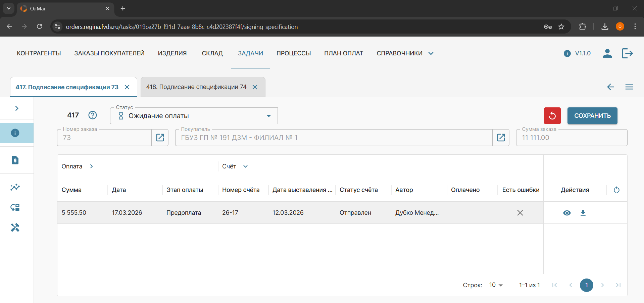Open the analytics chart sidebar icon

point(15,187)
